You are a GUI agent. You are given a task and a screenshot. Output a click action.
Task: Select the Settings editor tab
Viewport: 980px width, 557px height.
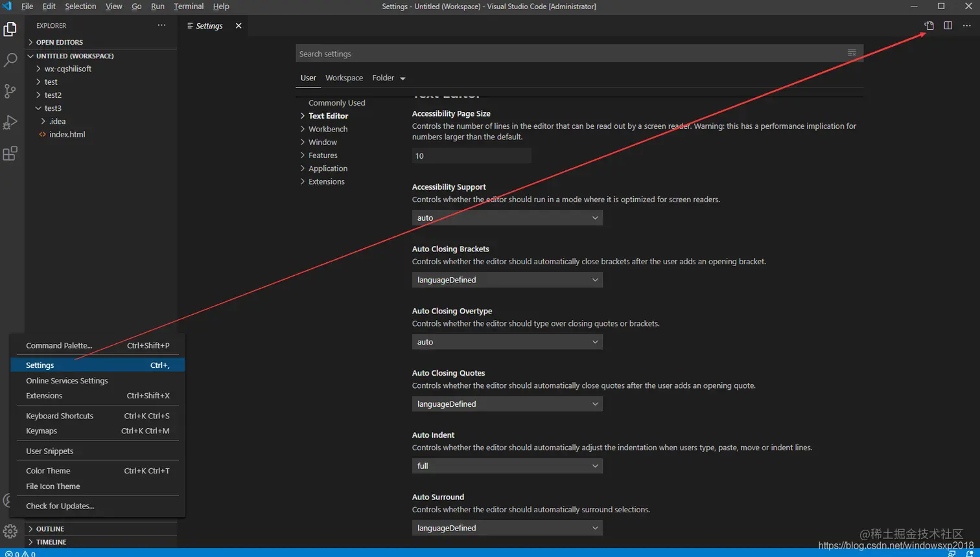point(214,26)
